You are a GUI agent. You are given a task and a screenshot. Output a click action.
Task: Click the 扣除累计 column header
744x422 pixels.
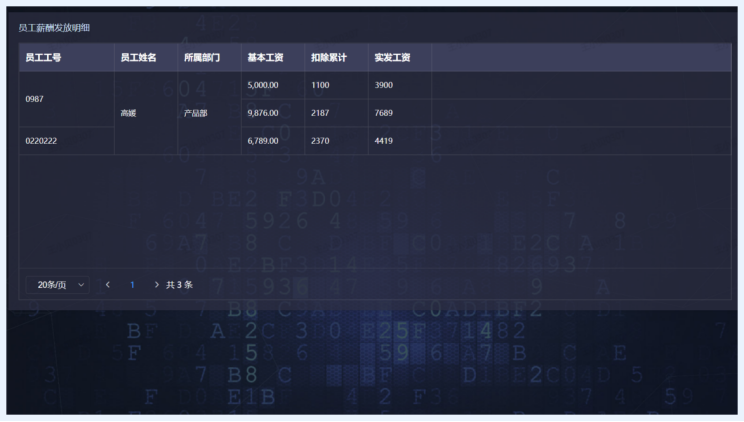[x=328, y=58]
